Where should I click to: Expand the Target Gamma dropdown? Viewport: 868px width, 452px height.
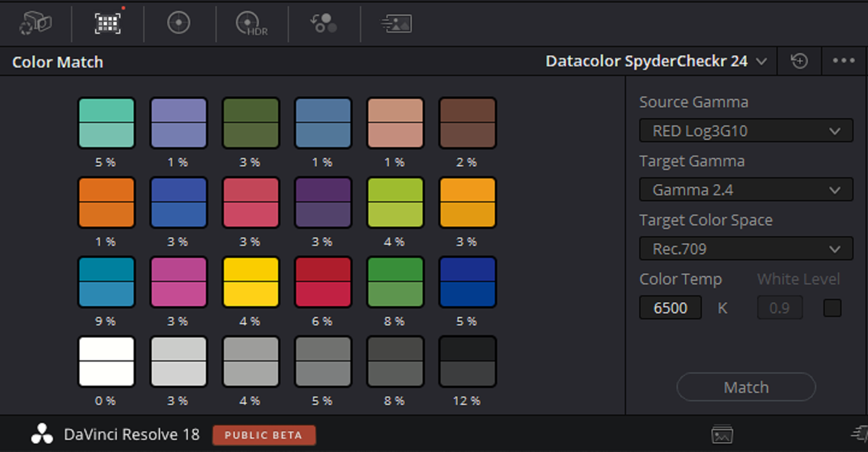click(746, 189)
